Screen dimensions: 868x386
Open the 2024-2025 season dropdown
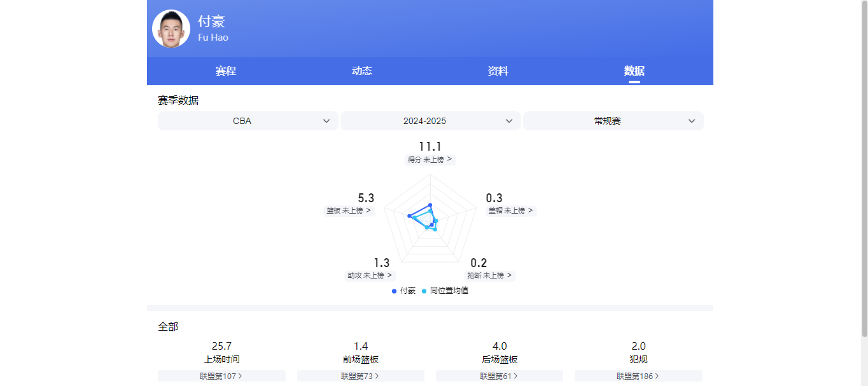coord(431,121)
